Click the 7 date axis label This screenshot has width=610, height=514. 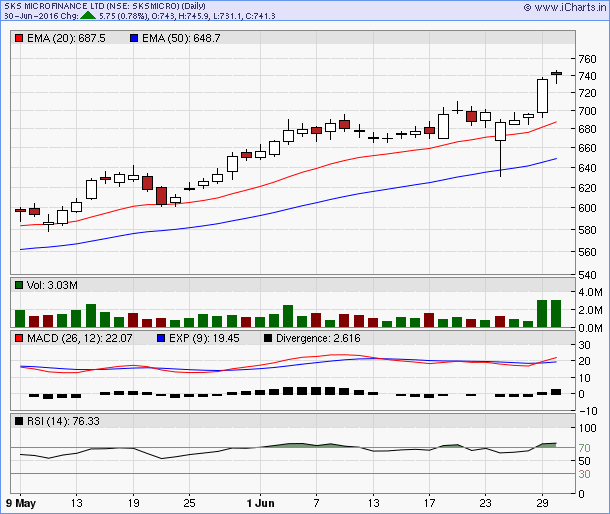point(316,503)
